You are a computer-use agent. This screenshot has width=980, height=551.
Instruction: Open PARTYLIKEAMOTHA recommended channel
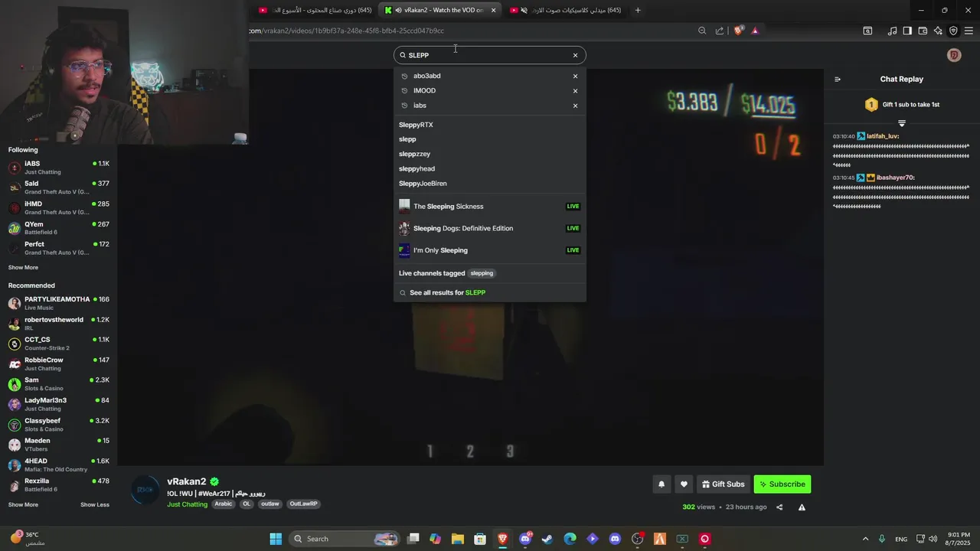[x=59, y=303]
